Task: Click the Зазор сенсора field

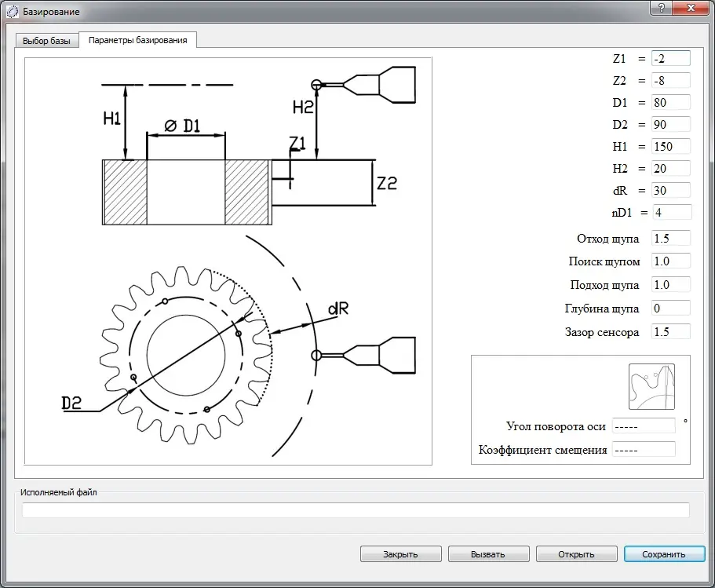Action: tap(670, 331)
